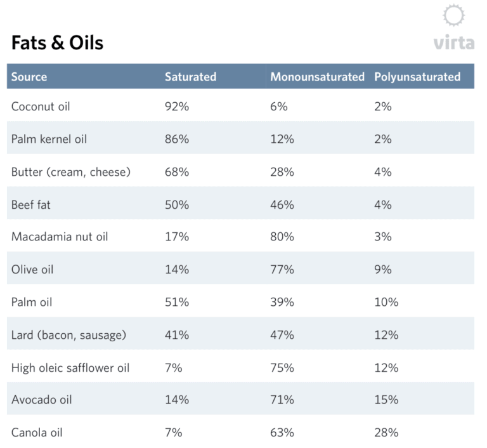Click the Avocado oil row label

click(41, 400)
